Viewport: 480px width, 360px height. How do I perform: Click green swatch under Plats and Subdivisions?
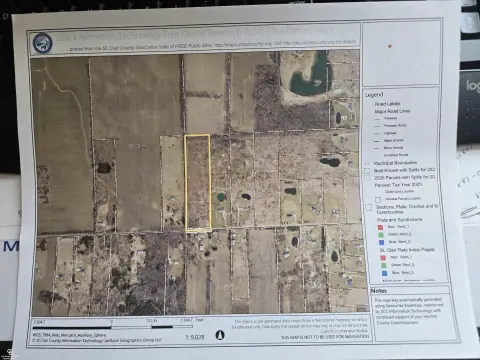click(381, 234)
